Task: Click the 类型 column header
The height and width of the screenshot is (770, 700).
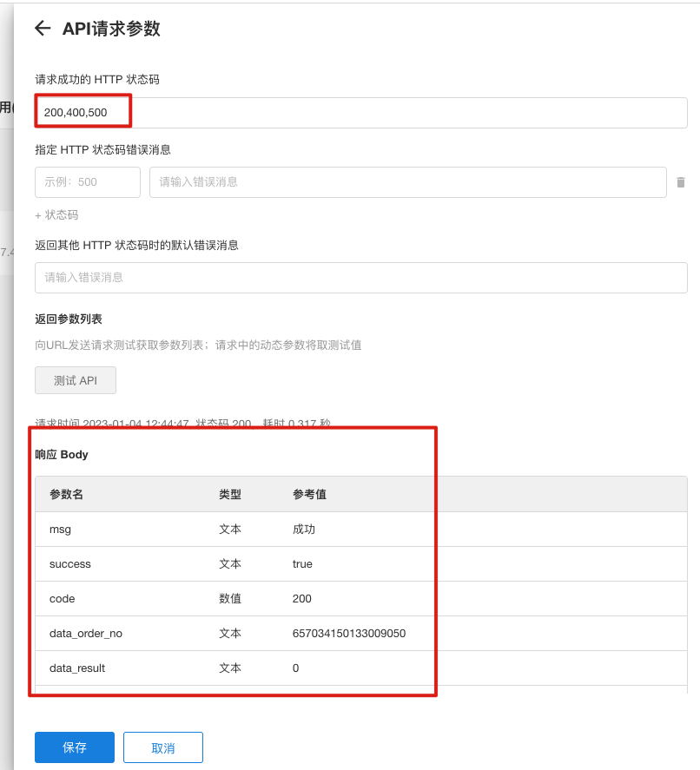Action: click(x=230, y=494)
